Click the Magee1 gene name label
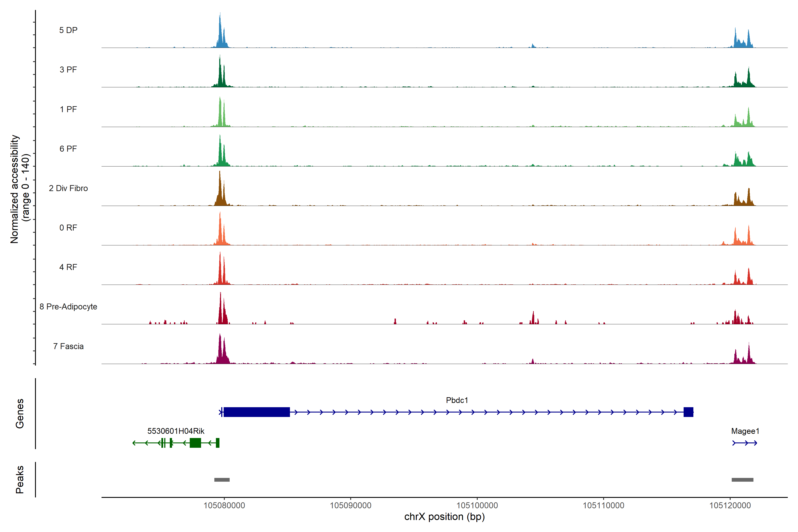798x532 pixels. coord(745,431)
